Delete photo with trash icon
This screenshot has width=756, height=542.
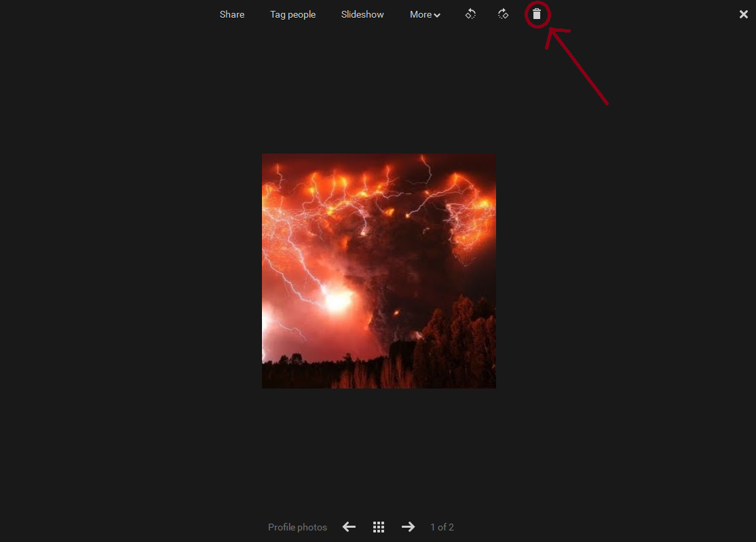coord(537,14)
